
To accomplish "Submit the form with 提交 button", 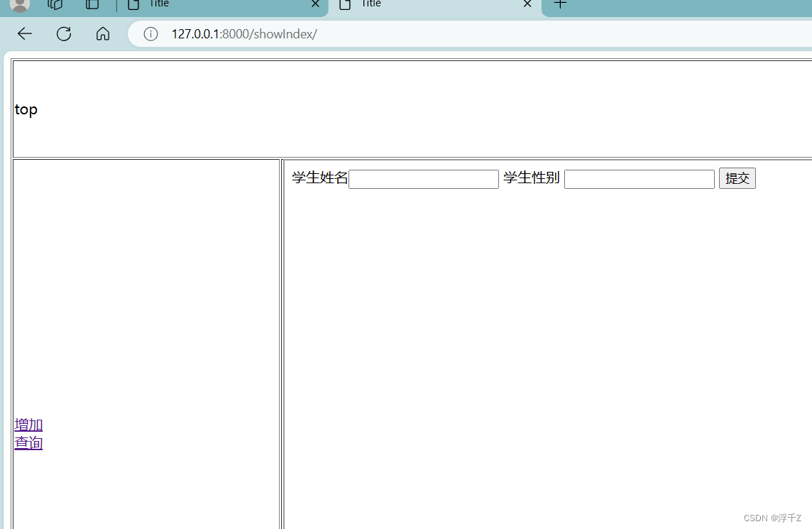I will pos(737,178).
